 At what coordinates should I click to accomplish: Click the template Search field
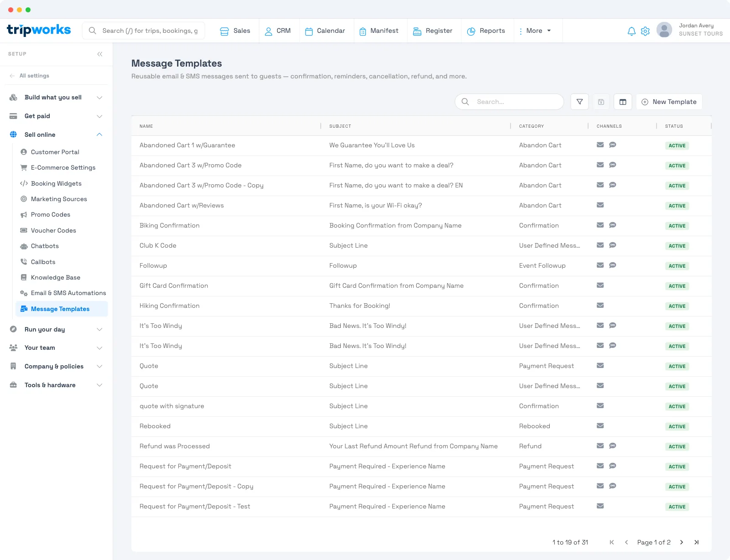(509, 102)
